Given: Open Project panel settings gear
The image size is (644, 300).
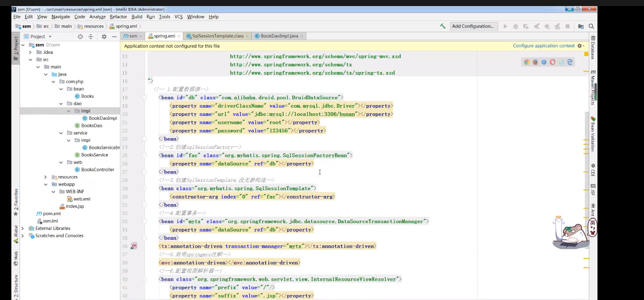Looking at the screenshot, I should point(104,36).
